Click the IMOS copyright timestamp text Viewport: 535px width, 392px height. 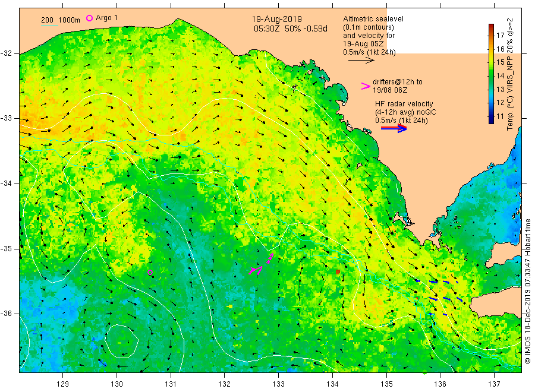pos(527,291)
